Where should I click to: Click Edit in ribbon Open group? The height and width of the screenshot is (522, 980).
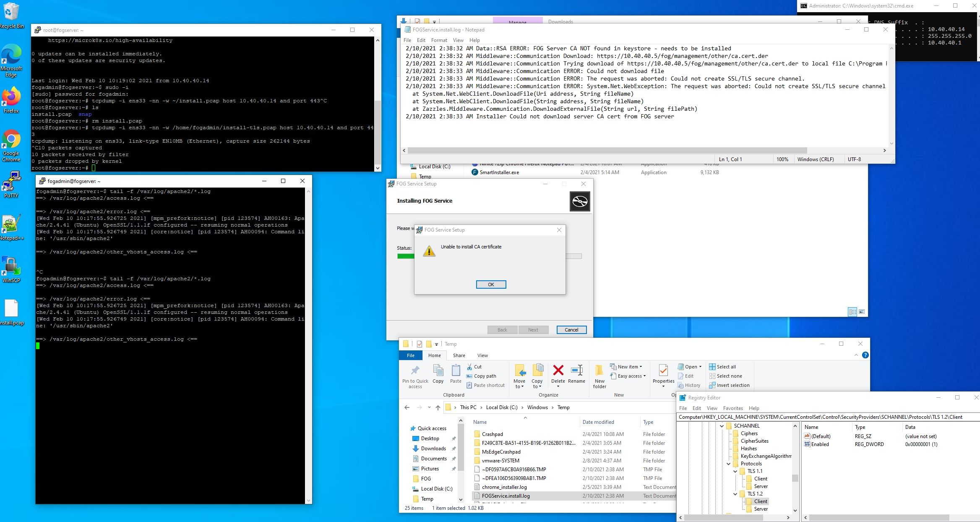pos(685,376)
